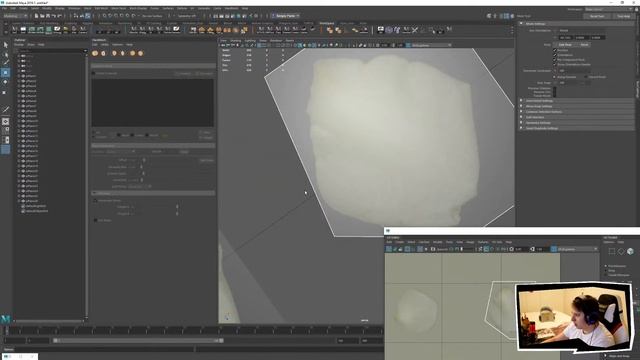
Task: Click the pivot Reset button beside Edit Pivot
Action: tap(584, 44)
